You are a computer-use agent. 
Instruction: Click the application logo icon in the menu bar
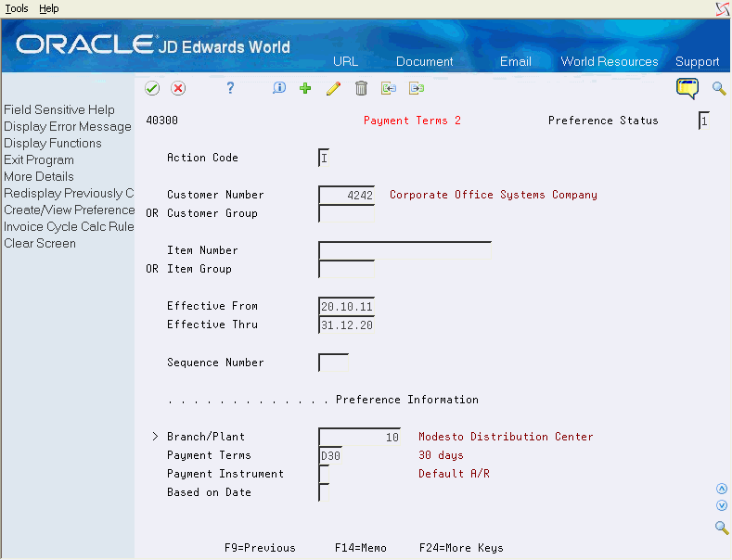tap(723, 9)
